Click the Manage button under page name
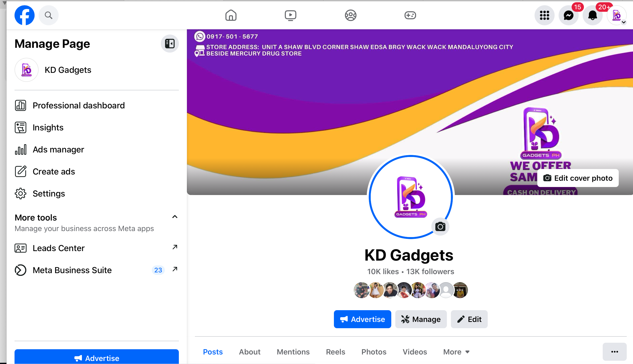633x364 pixels. (421, 319)
